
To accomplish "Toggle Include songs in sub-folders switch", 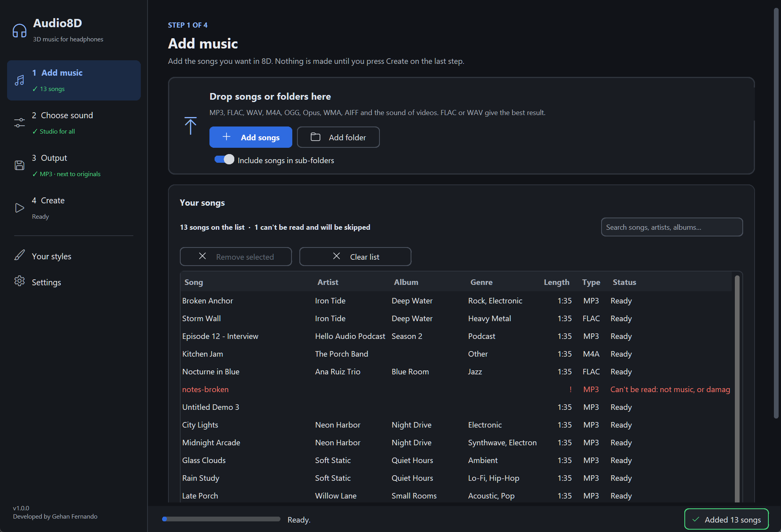I will point(224,160).
